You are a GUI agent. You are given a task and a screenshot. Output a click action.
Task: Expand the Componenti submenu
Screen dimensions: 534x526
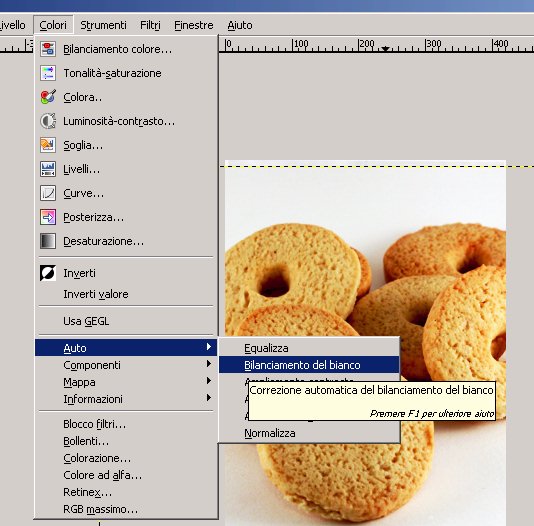(126, 365)
